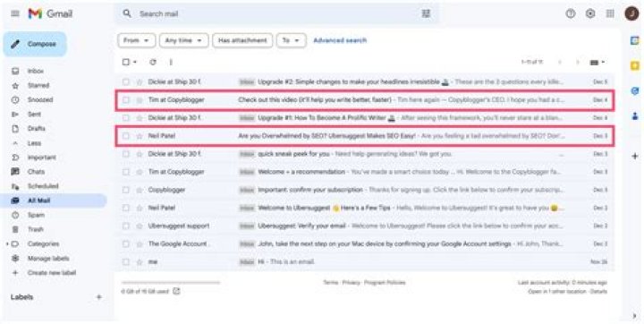Click the Compose button
Viewport: 644px width, 324px height.
[35, 44]
